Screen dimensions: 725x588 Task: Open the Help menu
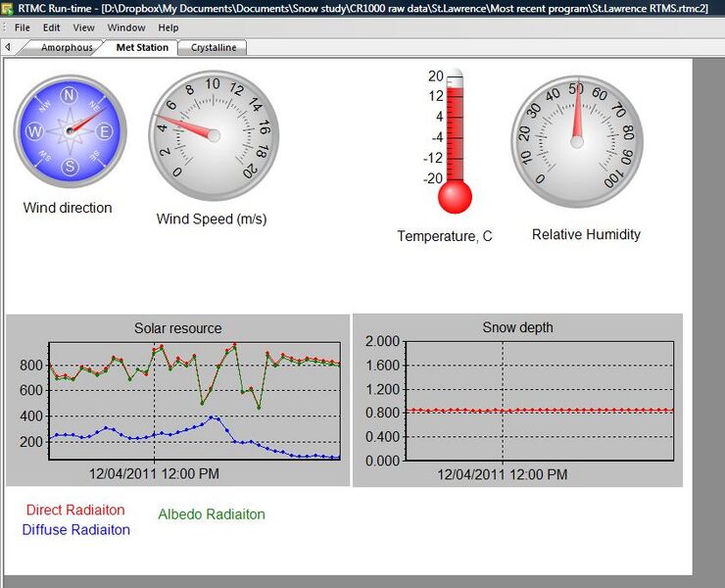tap(169, 27)
